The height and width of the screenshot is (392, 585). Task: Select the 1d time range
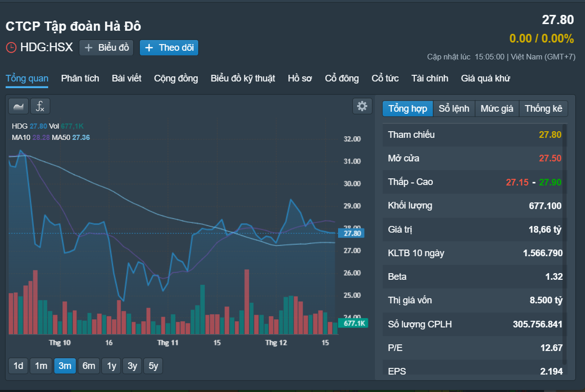pyautogui.click(x=18, y=366)
